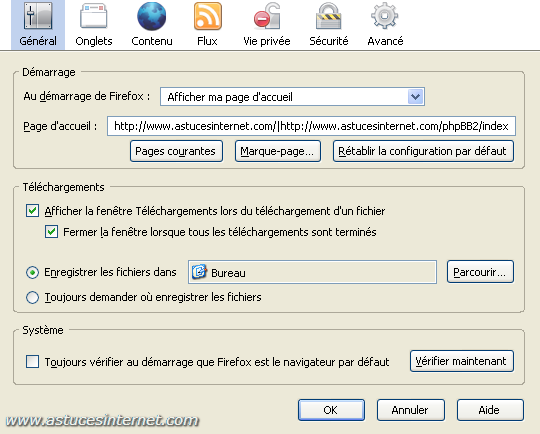Open the 'Au démarrage de Firefox' dropdown
This screenshot has width=540, height=434.
(292, 97)
